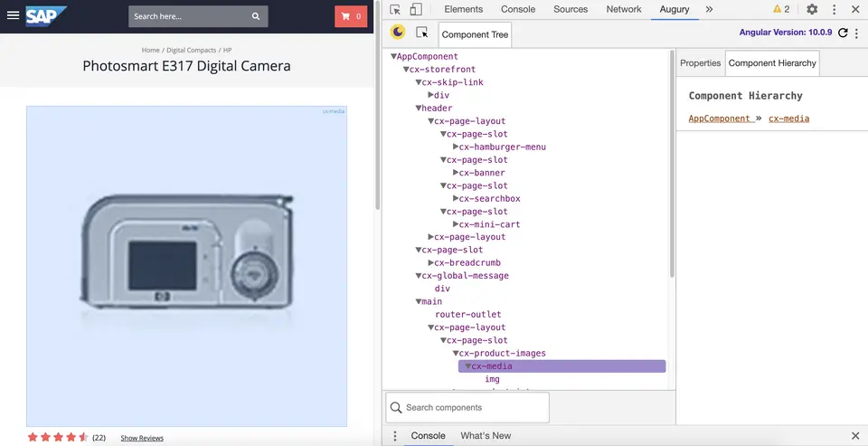The height and width of the screenshot is (446, 868).
Task: Click the Show Reviews link
Action: pyautogui.click(x=142, y=438)
